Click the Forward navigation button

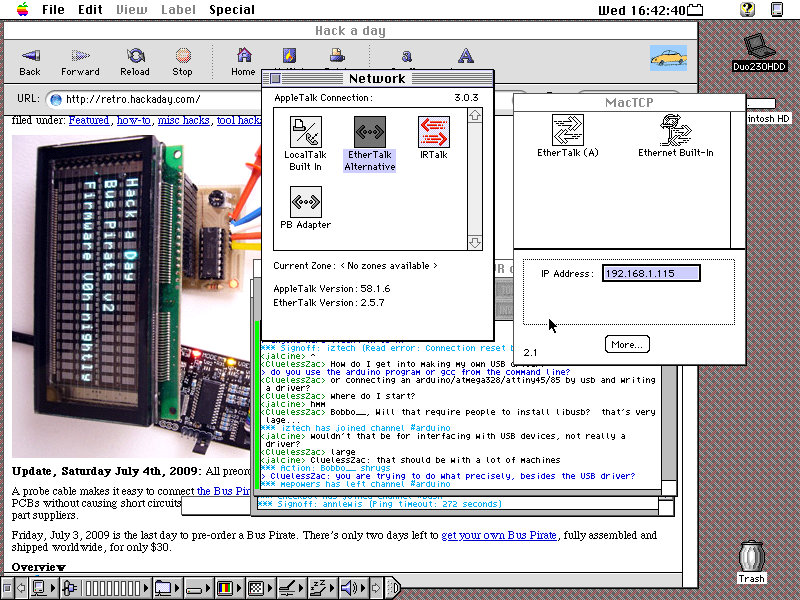[80, 62]
